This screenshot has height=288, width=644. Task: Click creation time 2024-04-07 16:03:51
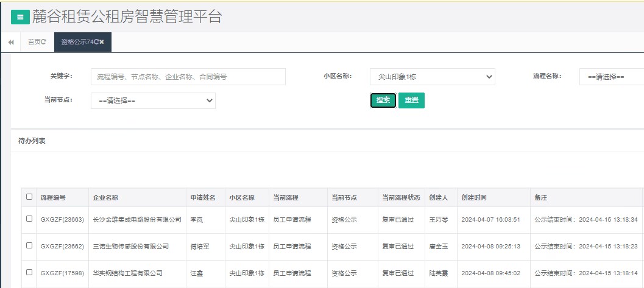tap(491, 220)
